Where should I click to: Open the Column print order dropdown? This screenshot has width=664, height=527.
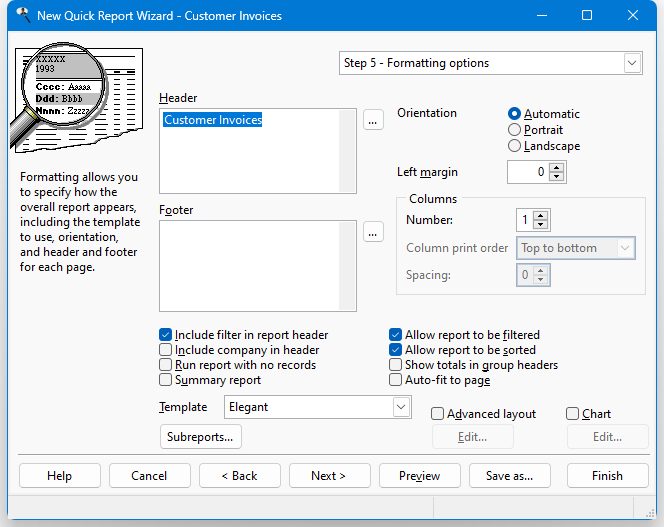click(575, 248)
